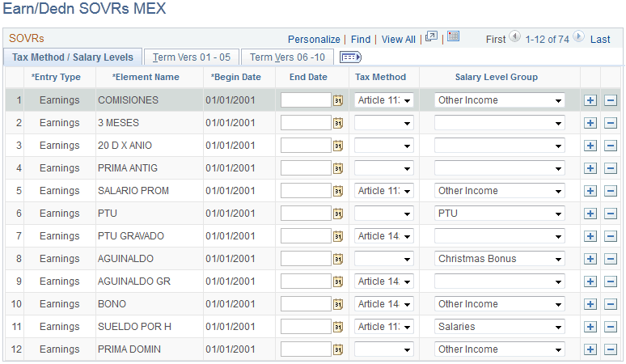Click the Find link

tap(361, 40)
